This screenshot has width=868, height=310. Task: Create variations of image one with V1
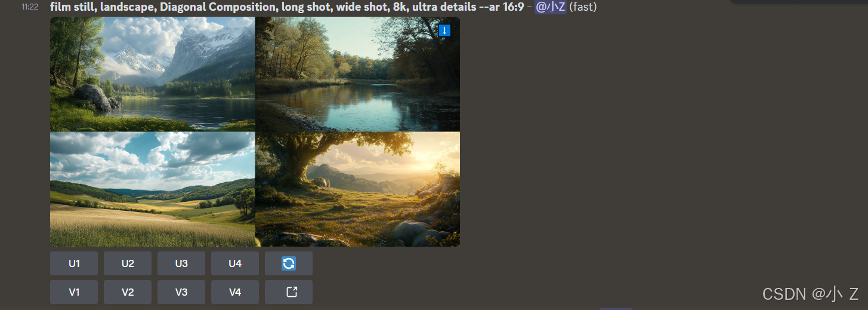pyautogui.click(x=74, y=292)
